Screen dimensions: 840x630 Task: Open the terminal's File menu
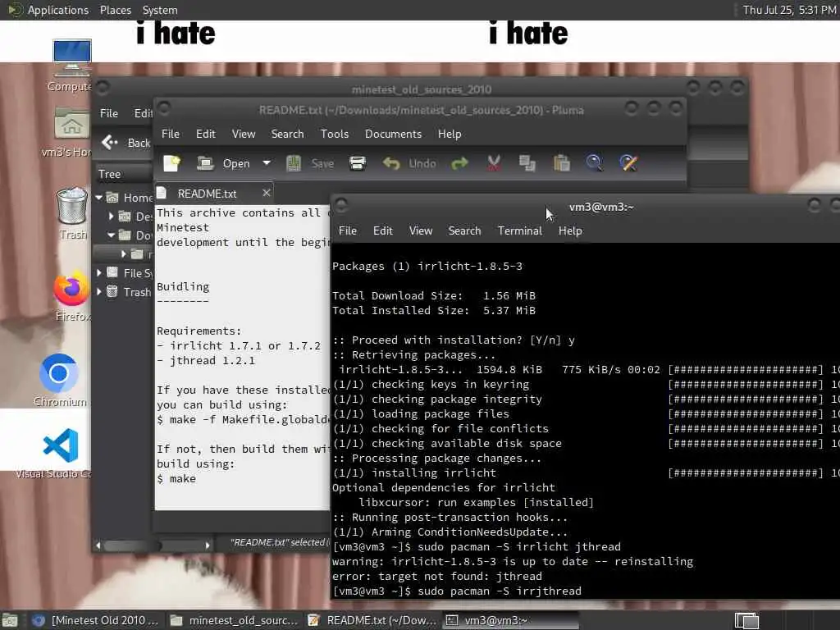(x=347, y=231)
